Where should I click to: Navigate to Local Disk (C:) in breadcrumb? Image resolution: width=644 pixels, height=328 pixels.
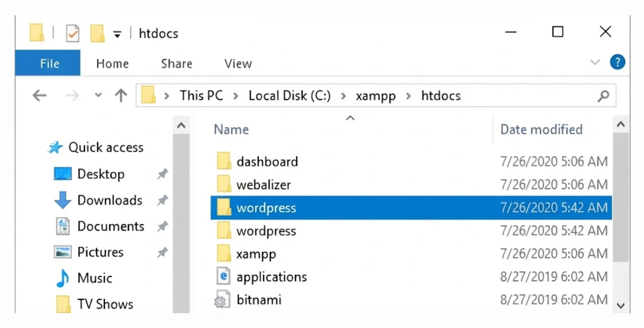coord(290,96)
